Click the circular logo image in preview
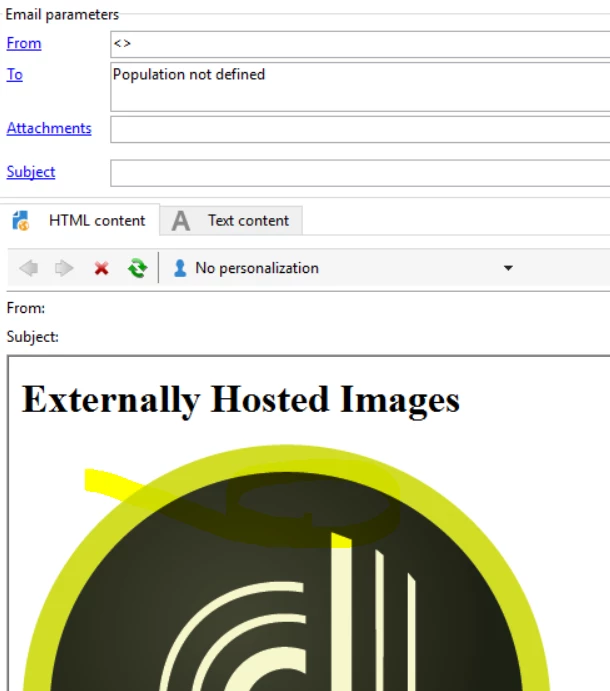This screenshot has height=691, width=610. [286, 568]
